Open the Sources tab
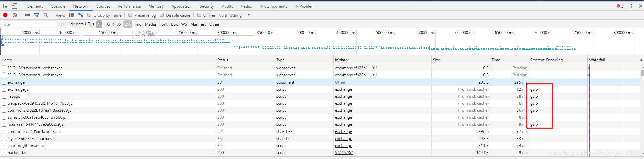The height and width of the screenshot is (159, 644). 103,6
